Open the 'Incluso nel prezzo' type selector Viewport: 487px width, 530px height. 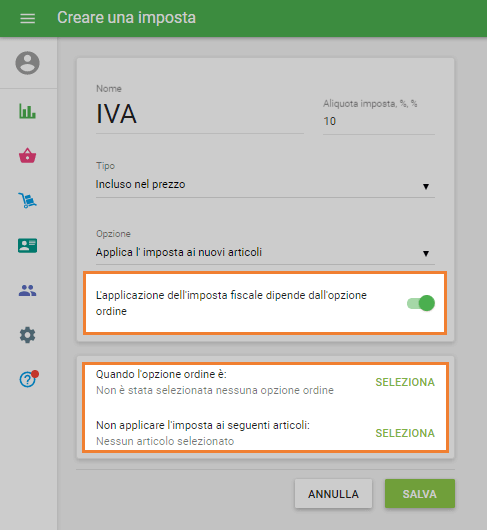coord(265,185)
